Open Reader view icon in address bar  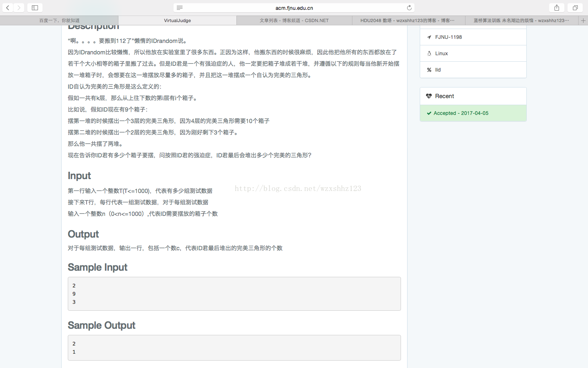click(x=180, y=8)
